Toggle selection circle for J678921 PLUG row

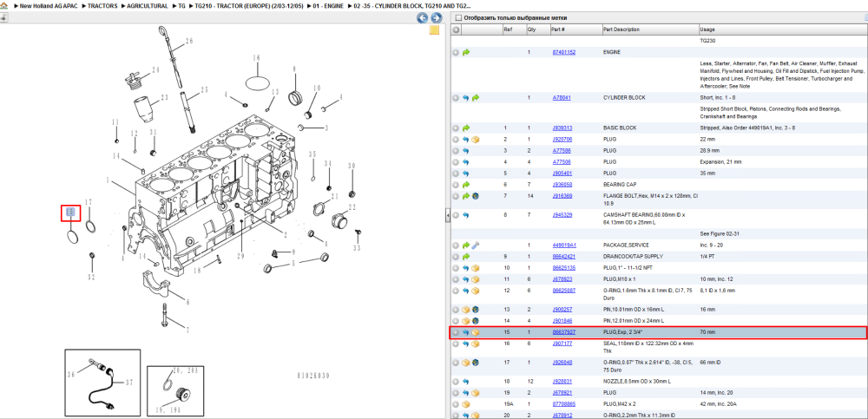pos(456,392)
